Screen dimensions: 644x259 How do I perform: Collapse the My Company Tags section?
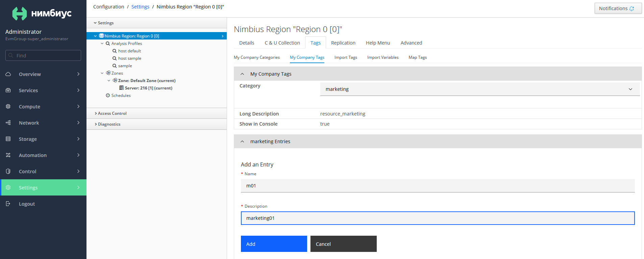click(x=242, y=74)
